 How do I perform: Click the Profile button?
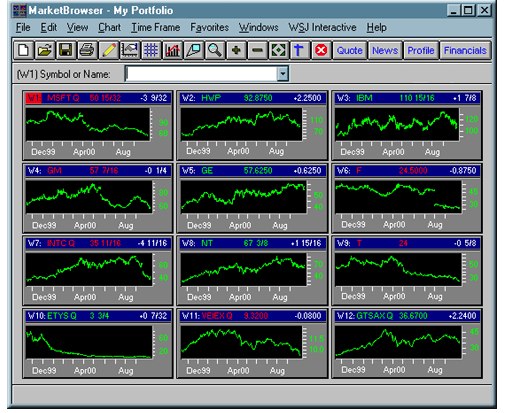(x=421, y=50)
